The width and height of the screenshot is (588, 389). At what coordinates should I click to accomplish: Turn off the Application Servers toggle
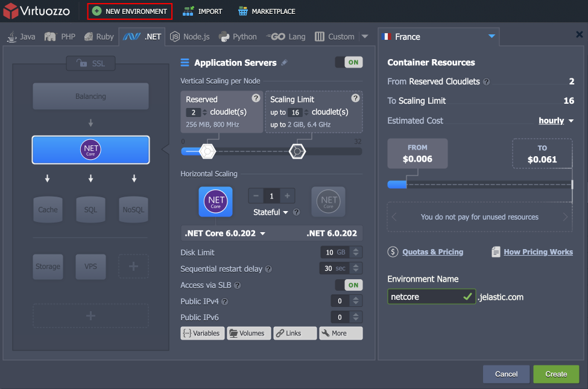tap(349, 62)
